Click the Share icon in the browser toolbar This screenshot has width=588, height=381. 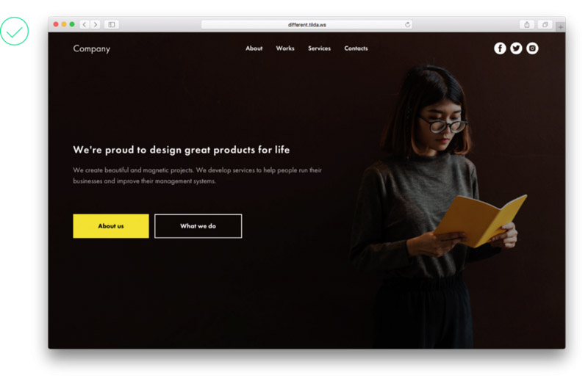(527, 25)
